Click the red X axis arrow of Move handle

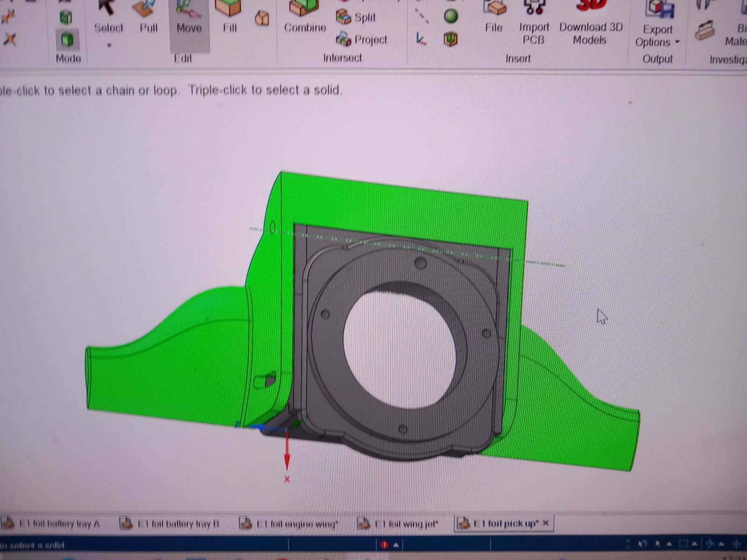(287, 450)
